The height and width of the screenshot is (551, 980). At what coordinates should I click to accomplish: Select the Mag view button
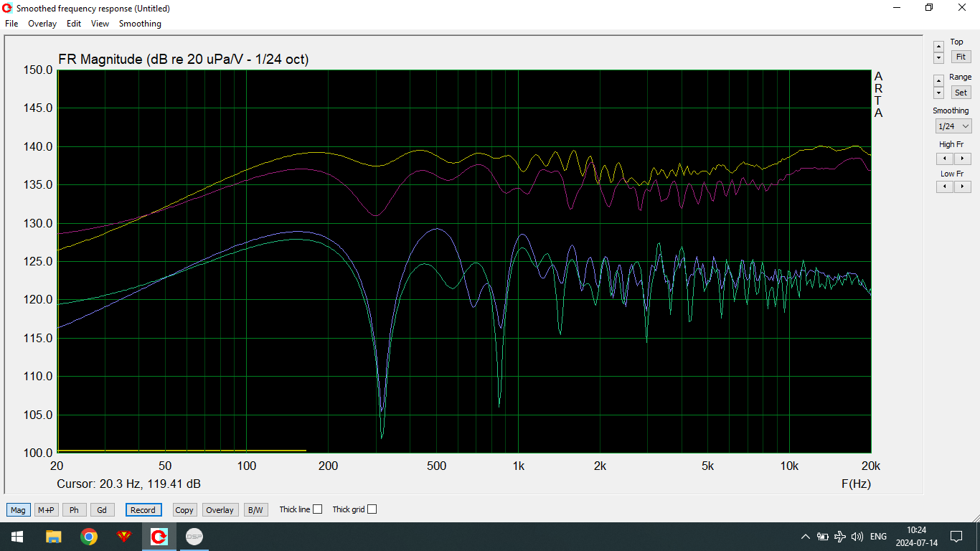point(18,510)
